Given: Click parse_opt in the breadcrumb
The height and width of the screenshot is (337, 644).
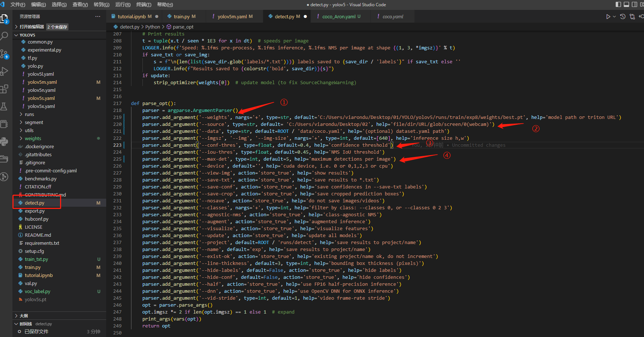Looking at the screenshot, I should [183, 27].
